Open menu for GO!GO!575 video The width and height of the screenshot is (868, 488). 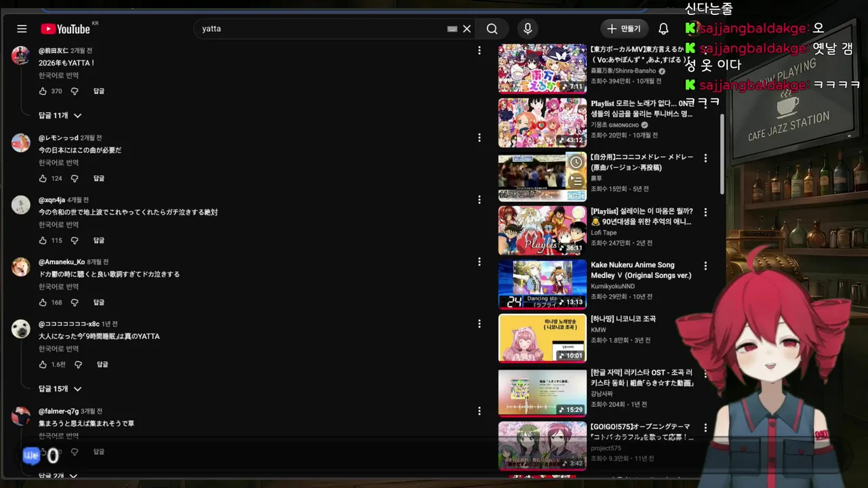(705, 428)
